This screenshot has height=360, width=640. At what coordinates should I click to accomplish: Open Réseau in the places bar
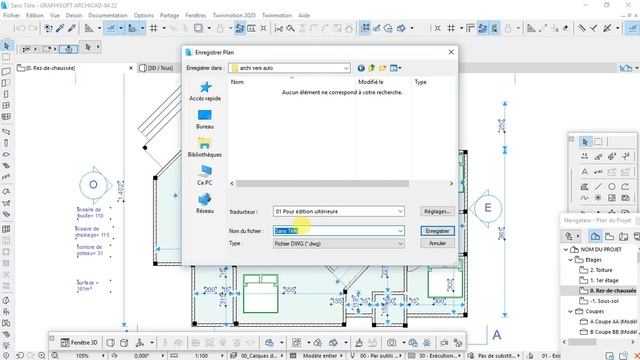[x=205, y=204]
